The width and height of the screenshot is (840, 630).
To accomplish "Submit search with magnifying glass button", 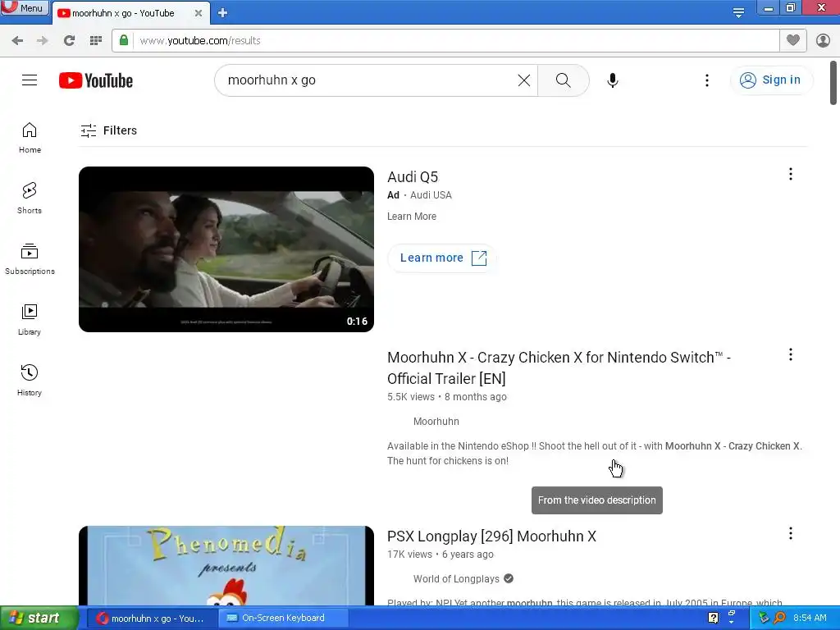I will pos(563,80).
